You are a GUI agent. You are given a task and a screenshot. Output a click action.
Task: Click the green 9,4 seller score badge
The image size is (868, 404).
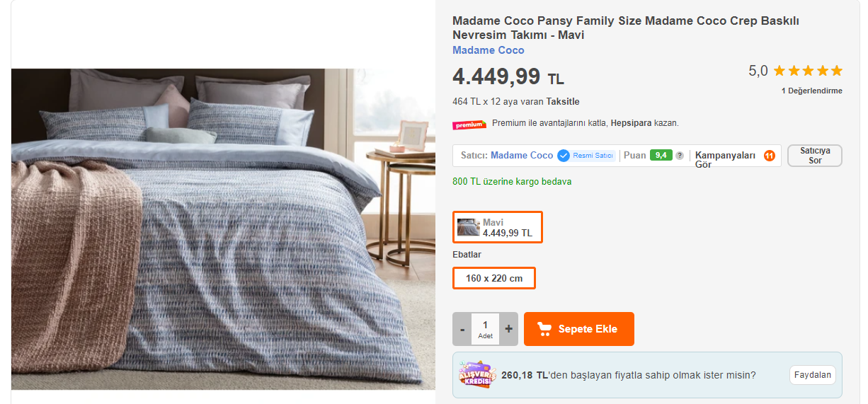pos(661,156)
